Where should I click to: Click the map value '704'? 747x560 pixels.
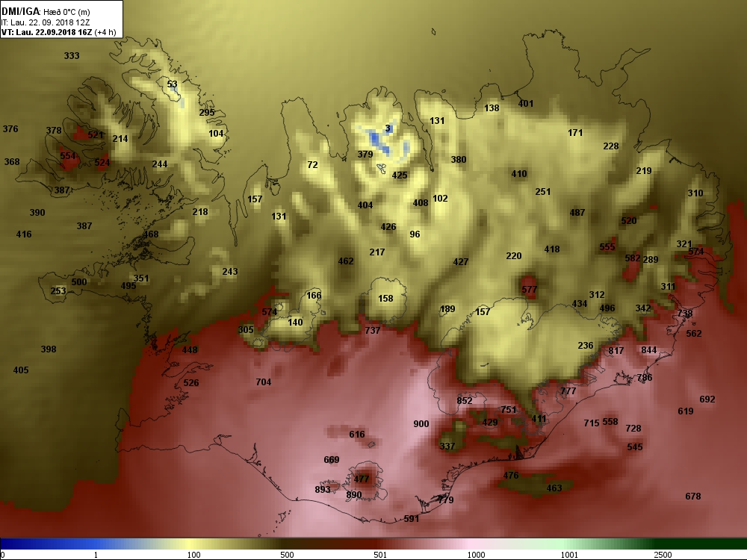(264, 382)
